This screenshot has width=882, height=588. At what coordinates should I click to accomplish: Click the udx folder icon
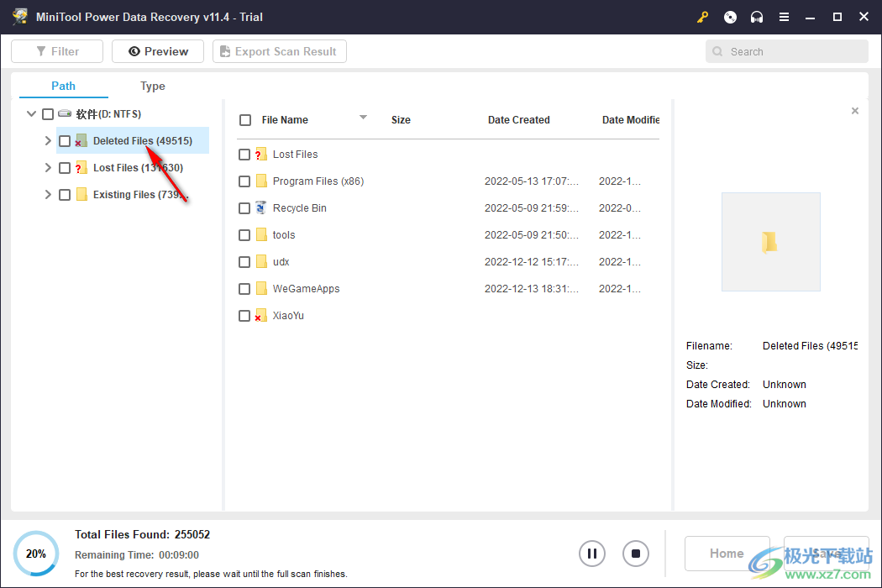261,261
